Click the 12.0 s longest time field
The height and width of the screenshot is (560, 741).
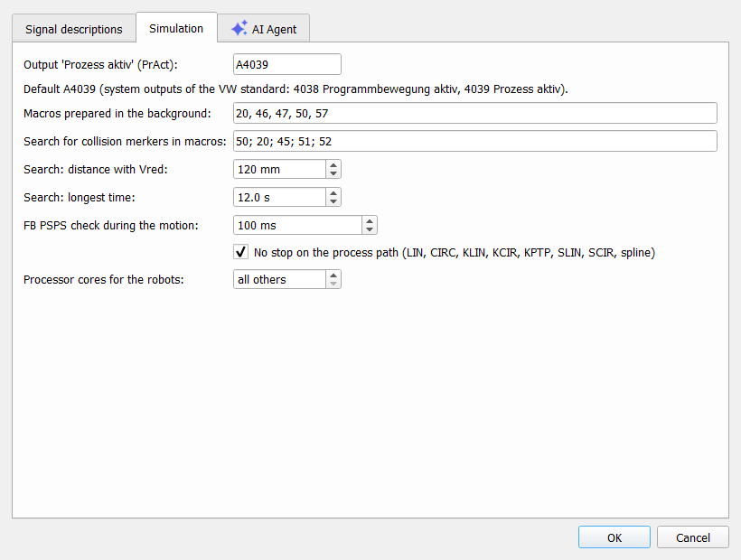pyautogui.click(x=280, y=197)
